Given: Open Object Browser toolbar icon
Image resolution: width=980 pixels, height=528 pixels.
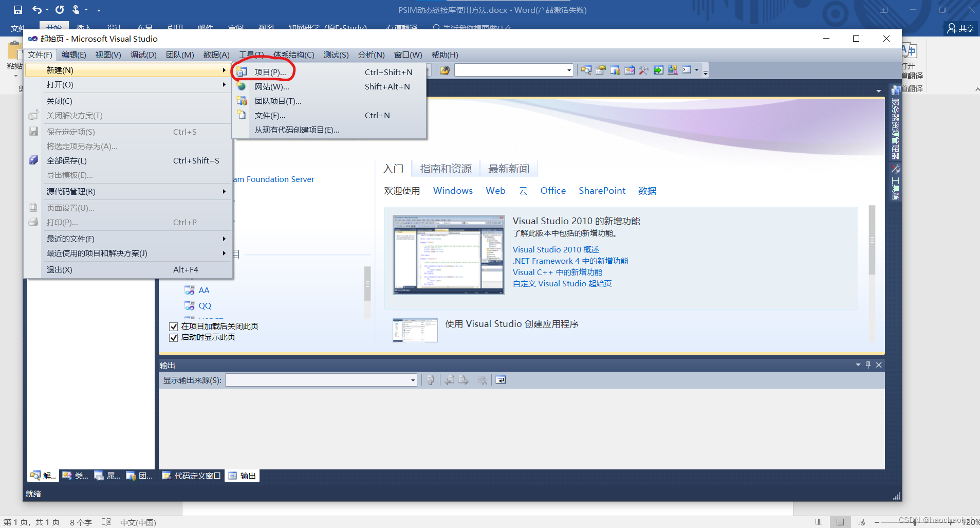Looking at the screenshot, I should (630, 70).
